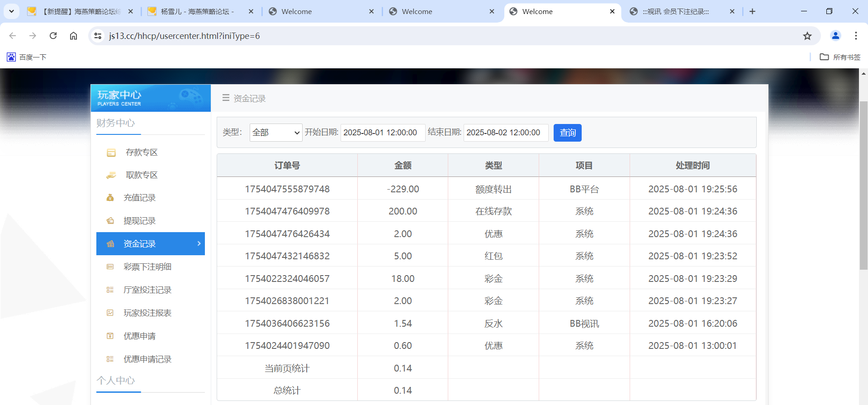The image size is (868, 405).
Task: Click the 订单号 column header
Action: pos(287,166)
